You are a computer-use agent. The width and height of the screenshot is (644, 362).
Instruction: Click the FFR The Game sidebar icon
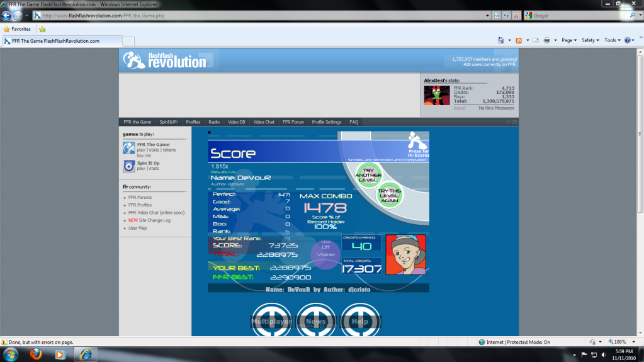pyautogui.click(x=128, y=148)
